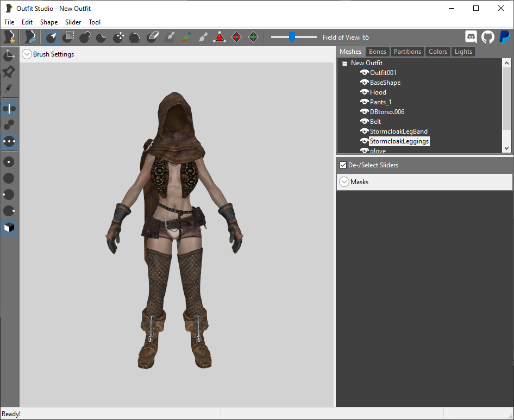Toggle visibility of Belt mesh
Screen dimensions: 514x420
[364, 122]
